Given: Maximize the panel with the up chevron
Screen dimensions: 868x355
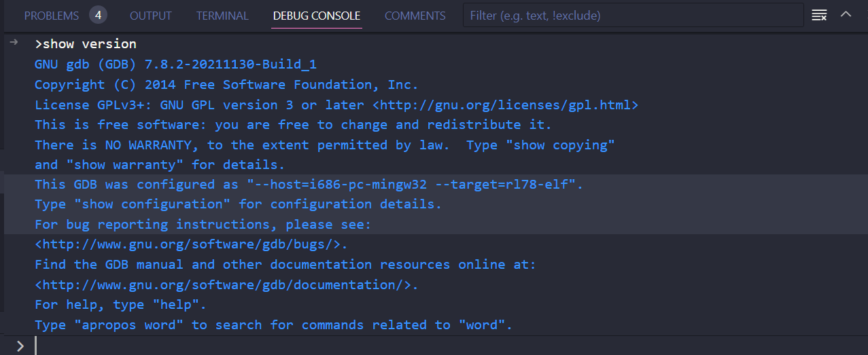Looking at the screenshot, I should click(846, 14).
